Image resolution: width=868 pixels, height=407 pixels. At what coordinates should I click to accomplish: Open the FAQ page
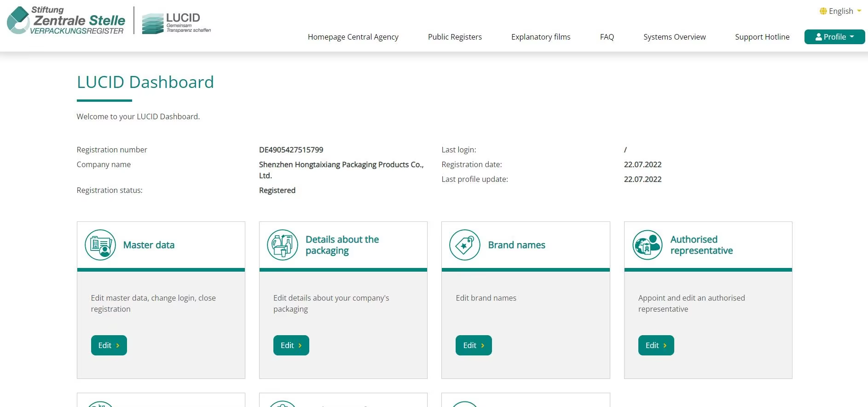point(607,37)
